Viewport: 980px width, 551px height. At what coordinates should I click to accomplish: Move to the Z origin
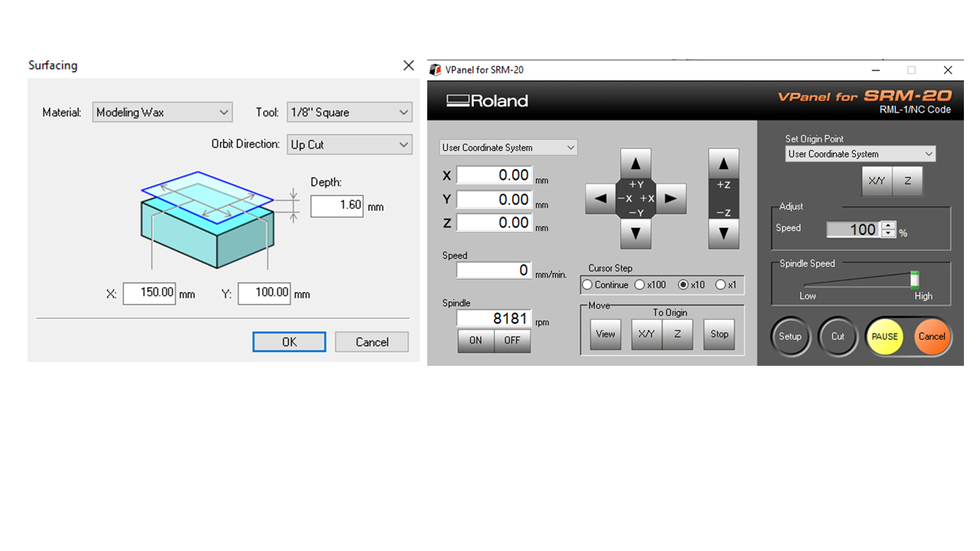pyautogui.click(x=678, y=334)
